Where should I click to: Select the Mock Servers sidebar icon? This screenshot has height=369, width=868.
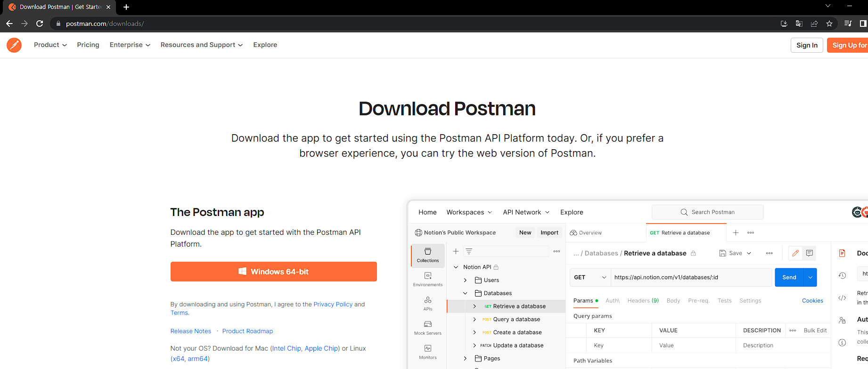coord(428,328)
